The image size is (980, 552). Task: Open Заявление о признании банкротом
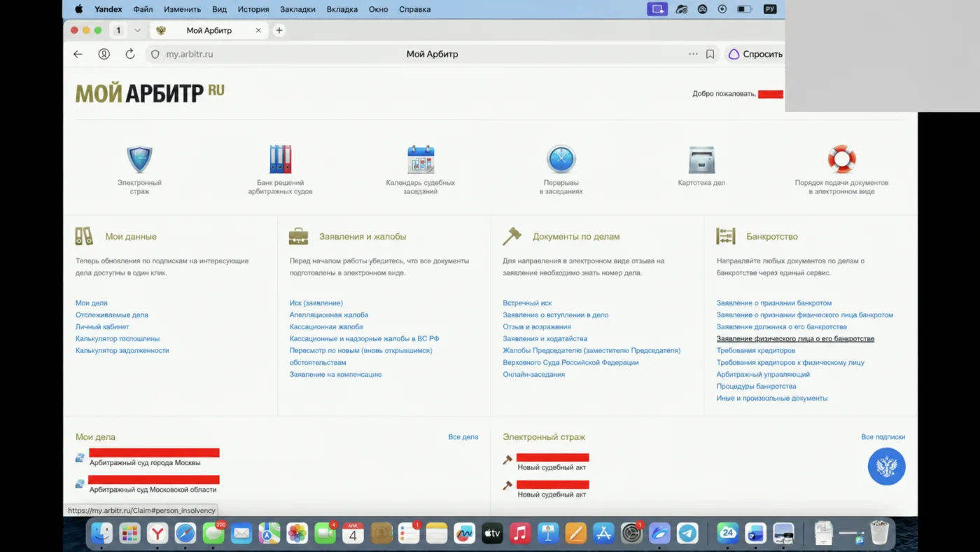(774, 303)
